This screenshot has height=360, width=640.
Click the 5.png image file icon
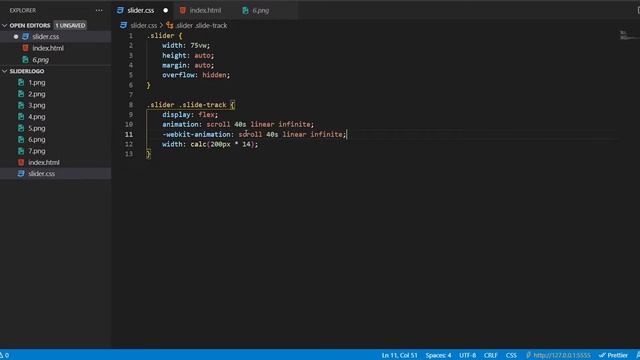click(x=21, y=128)
